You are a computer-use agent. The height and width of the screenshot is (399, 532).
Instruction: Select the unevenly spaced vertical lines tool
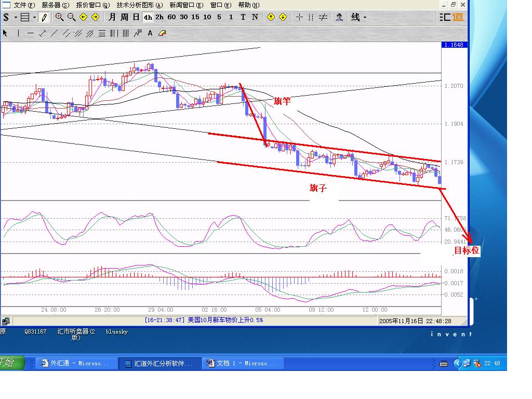(x=114, y=33)
